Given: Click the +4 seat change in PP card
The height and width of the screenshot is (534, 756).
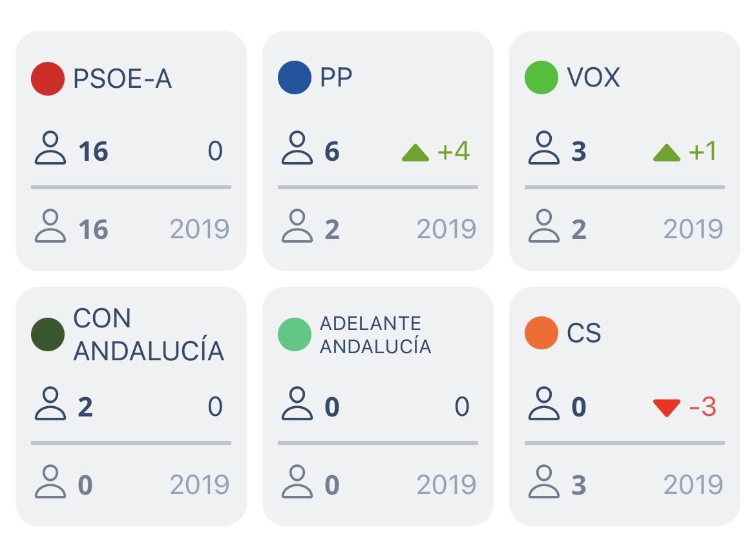Looking at the screenshot, I should tap(454, 152).
